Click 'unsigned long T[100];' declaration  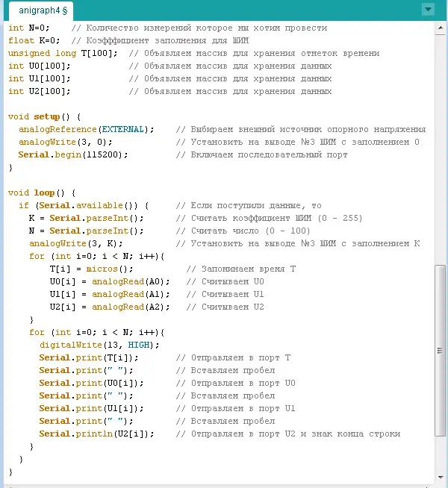tap(63, 54)
